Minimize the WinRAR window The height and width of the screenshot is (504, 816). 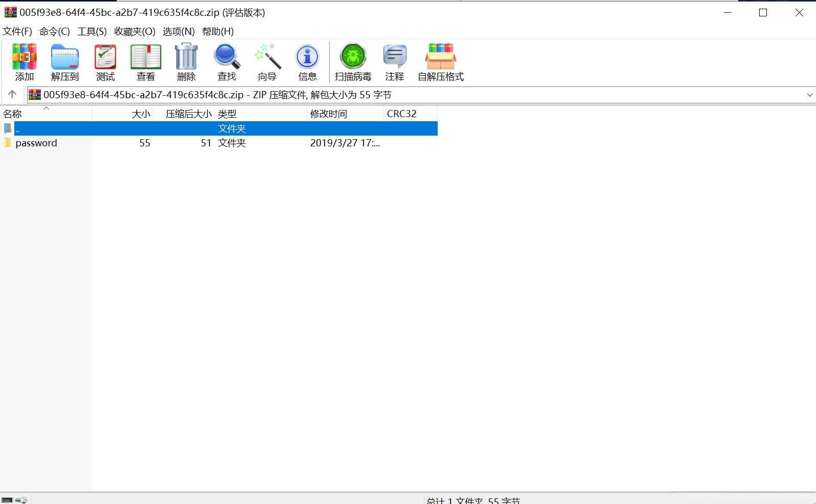(727, 13)
